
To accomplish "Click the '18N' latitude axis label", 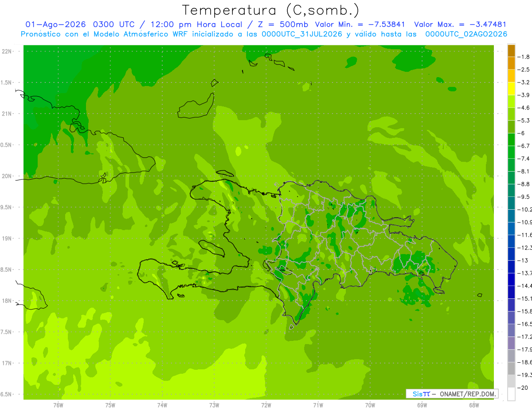I will [8, 301].
